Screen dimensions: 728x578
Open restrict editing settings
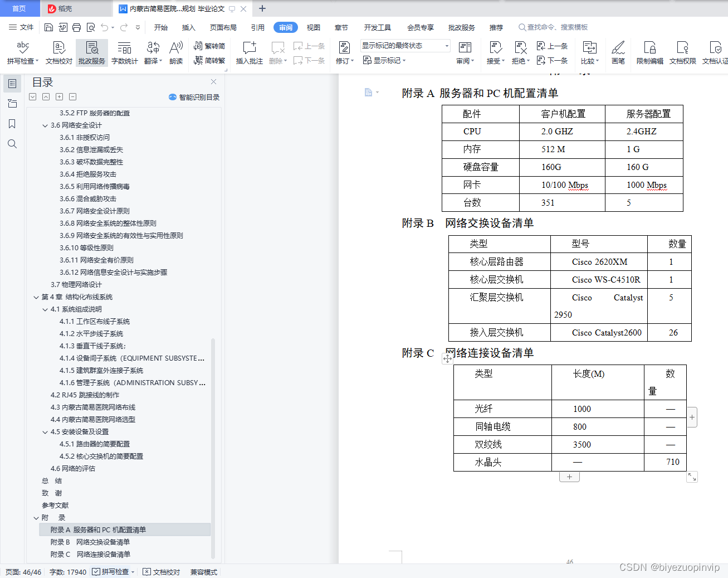650,52
